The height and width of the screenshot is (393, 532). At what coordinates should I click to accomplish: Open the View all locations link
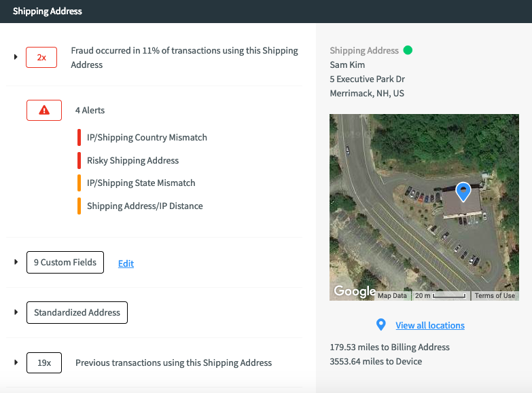click(x=430, y=325)
